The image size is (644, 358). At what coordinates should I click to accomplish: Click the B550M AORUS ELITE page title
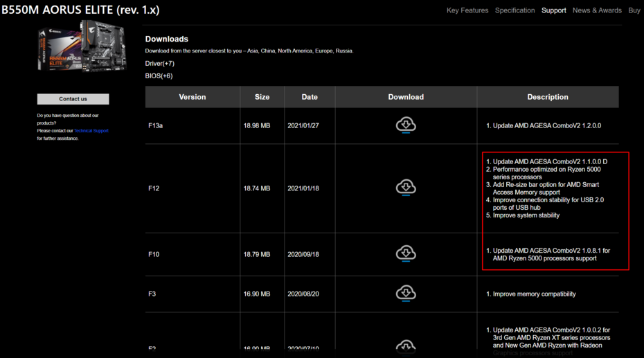80,10
